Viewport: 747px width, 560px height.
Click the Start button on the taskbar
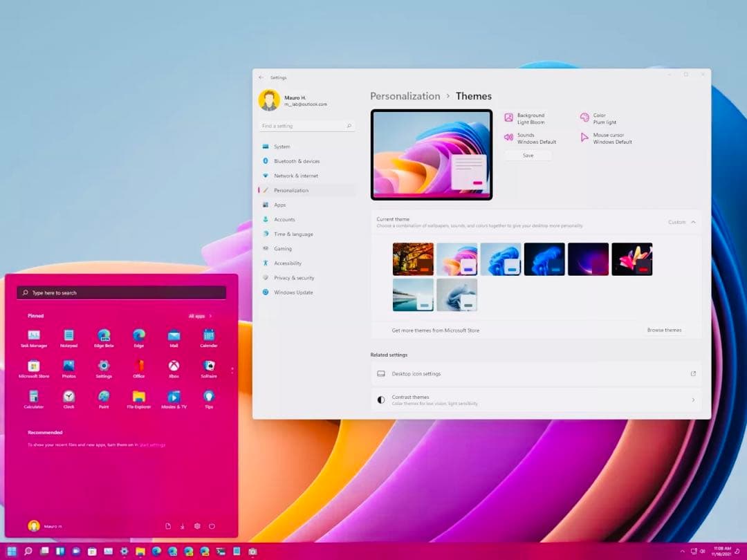(x=12, y=551)
